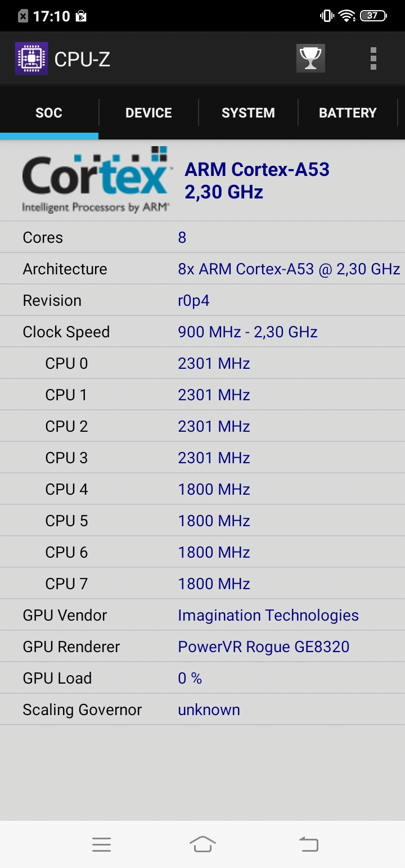Tap the Wi-Fi status bar icon

[x=346, y=16]
